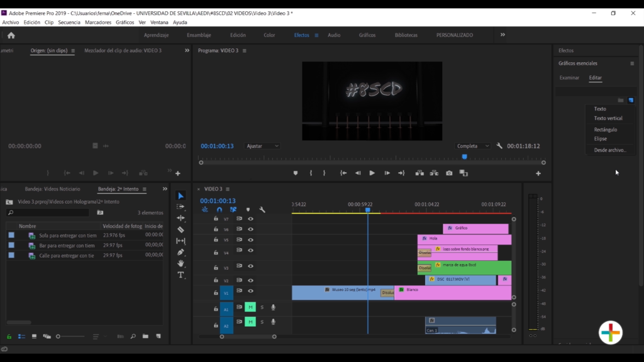Play the Program monitor sequence
The width and height of the screenshot is (644, 362).
pyautogui.click(x=372, y=173)
